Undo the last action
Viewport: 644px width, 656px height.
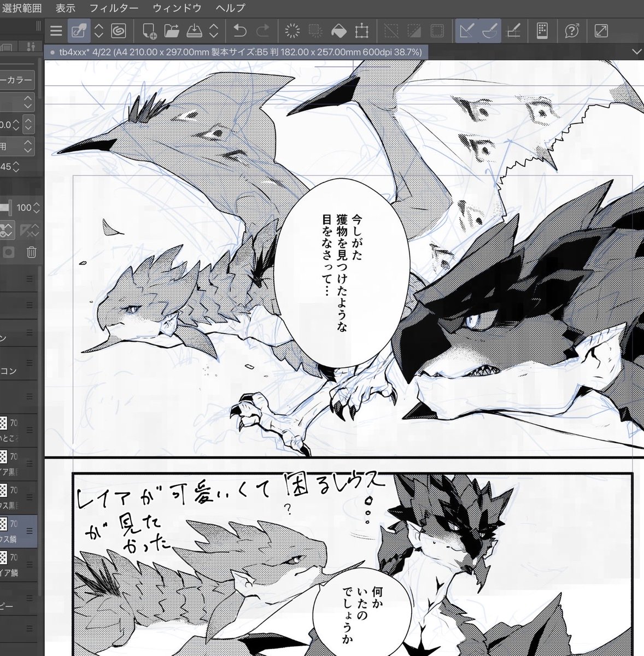click(240, 31)
